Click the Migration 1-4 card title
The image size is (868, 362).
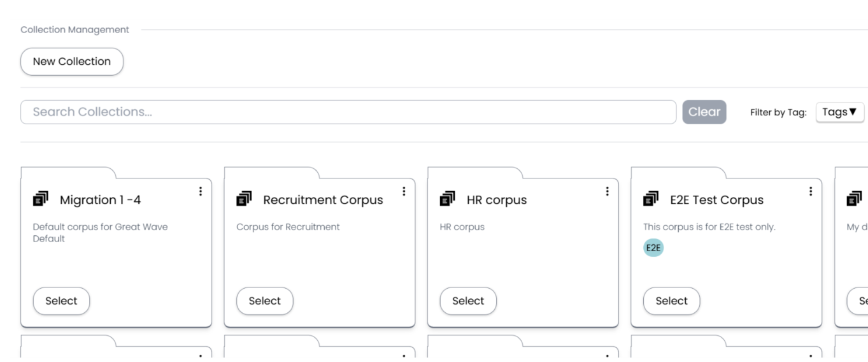coord(100,200)
